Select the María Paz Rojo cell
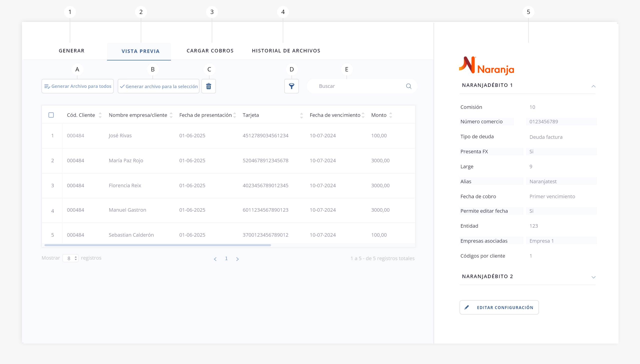The image size is (640, 364). click(x=126, y=161)
